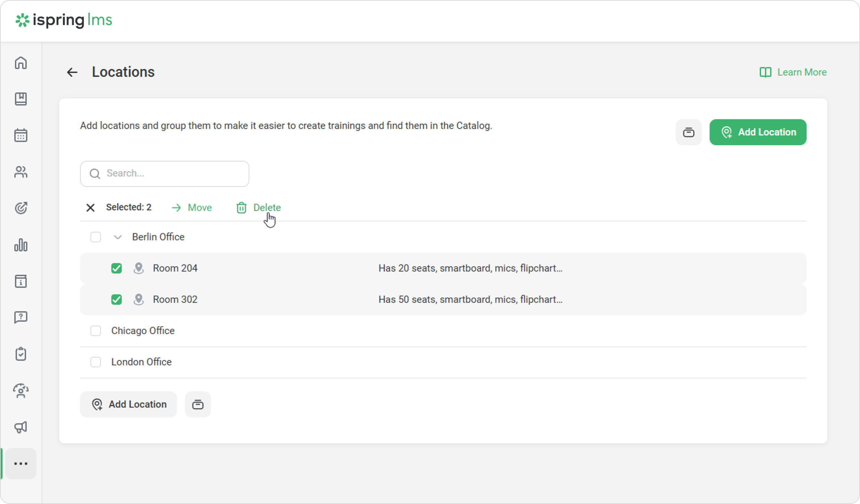Click the green Add Location button
Image resolution: width=860 pixels, height=504 pixels.
tap(757, 133)
